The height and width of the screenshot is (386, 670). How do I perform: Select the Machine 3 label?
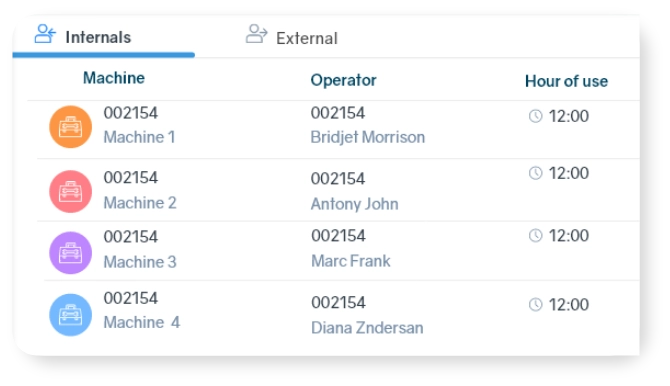140,262
